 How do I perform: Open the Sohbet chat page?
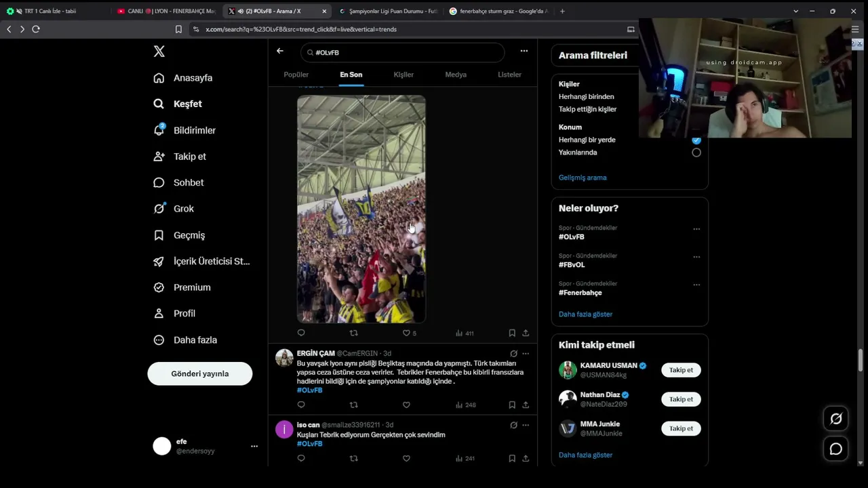pos(178,182)
